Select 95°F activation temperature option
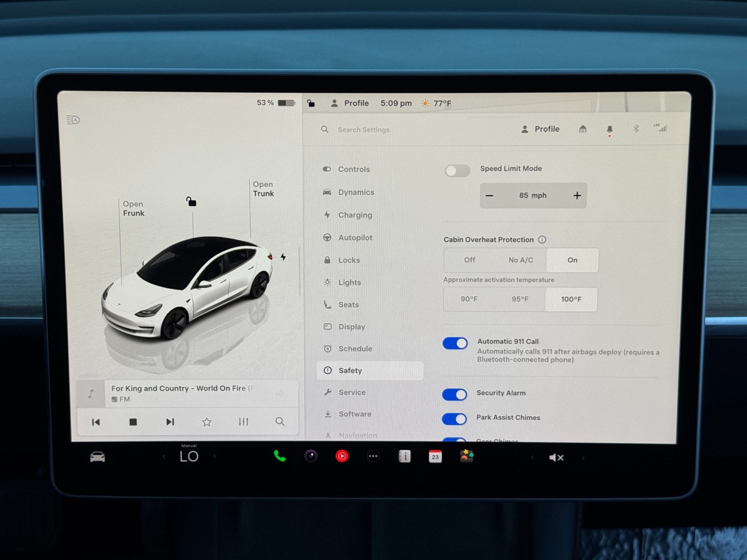This screenshot has width=747, height=560. click(x=520, y=299)
